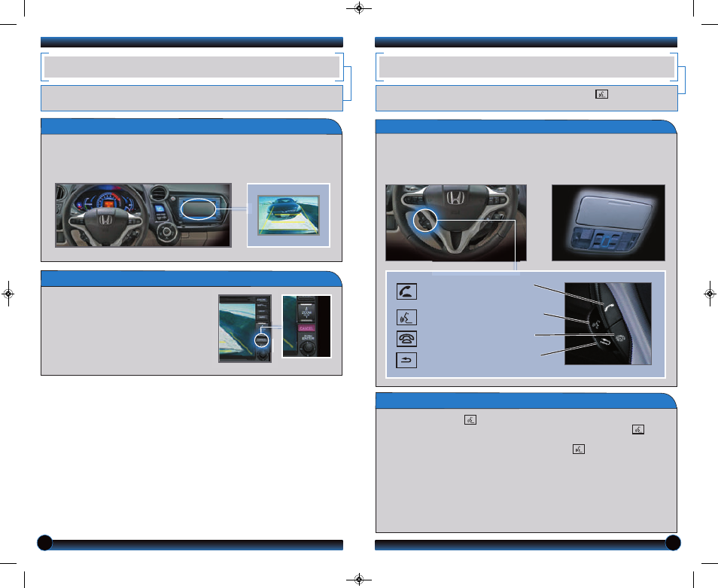This screenshot has height=588, width=718.
Task: Click the ENTER joystick knob in enlarged photo
Action: tap(309, 348)
